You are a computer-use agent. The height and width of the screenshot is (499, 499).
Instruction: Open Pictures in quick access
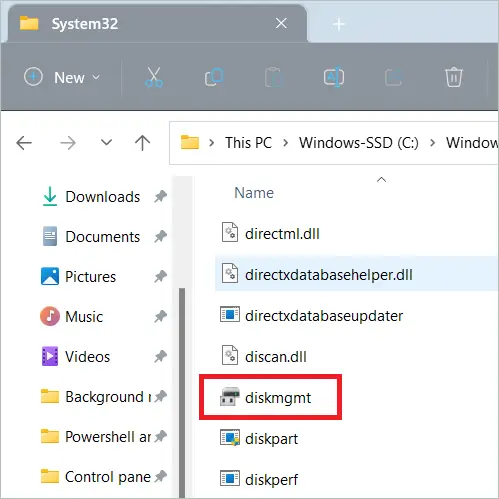pos(78,277)
